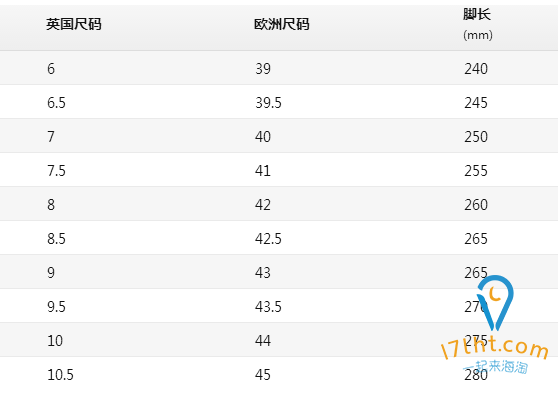The image size is (558, 394).
Task: Click EU size 40 cell
Action: pos(263,137)
